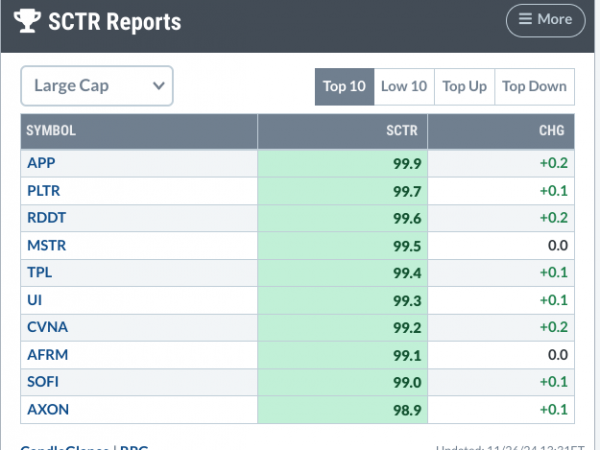The image size is (600, 450).
Task: Click the +0.1 change value for UI
Action: pos(554,300)
